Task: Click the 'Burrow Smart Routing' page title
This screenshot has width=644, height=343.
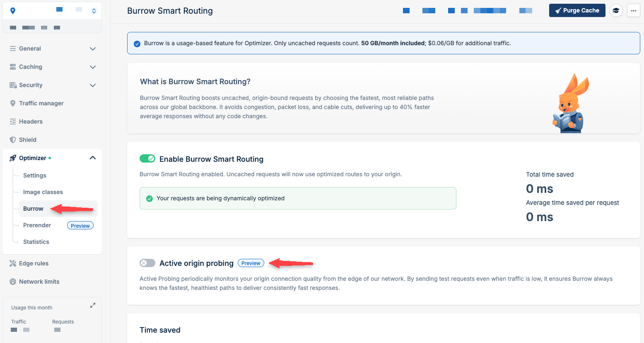Action: 170,11
